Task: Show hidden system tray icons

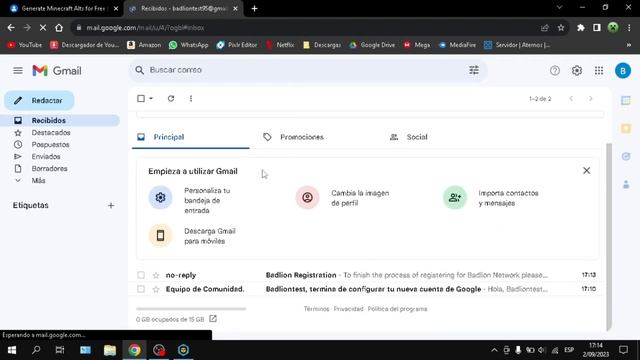Action: [x=494, y=350]
